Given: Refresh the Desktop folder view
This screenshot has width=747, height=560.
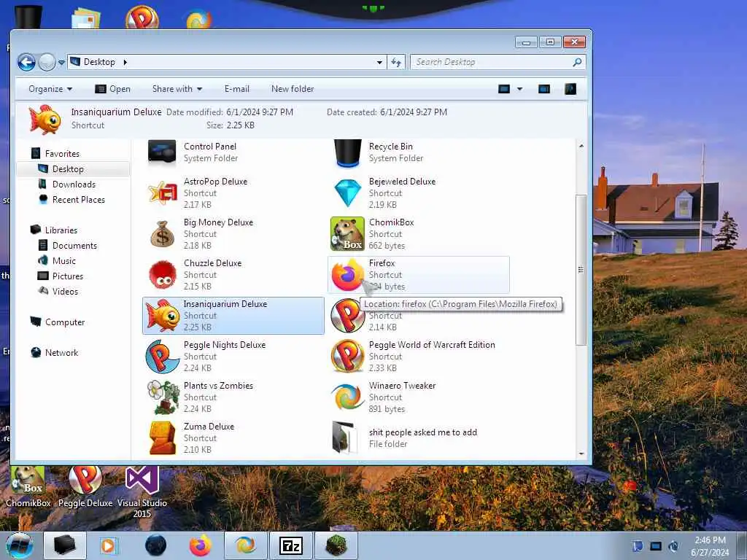Looking at the screenshot, I should (x=396, y=62).
